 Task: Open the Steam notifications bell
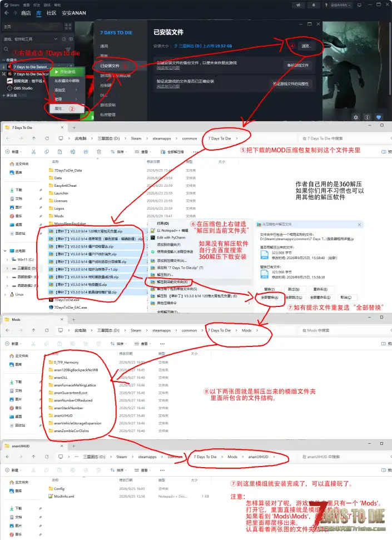pos(314,5)
